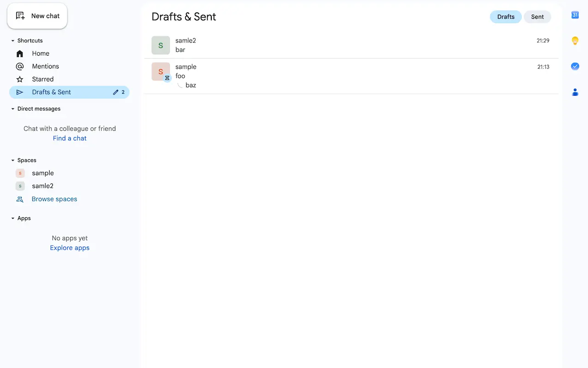Open the draft message 'foo'
The height and width of the screenshot is (368, 588).
point(351,76)
